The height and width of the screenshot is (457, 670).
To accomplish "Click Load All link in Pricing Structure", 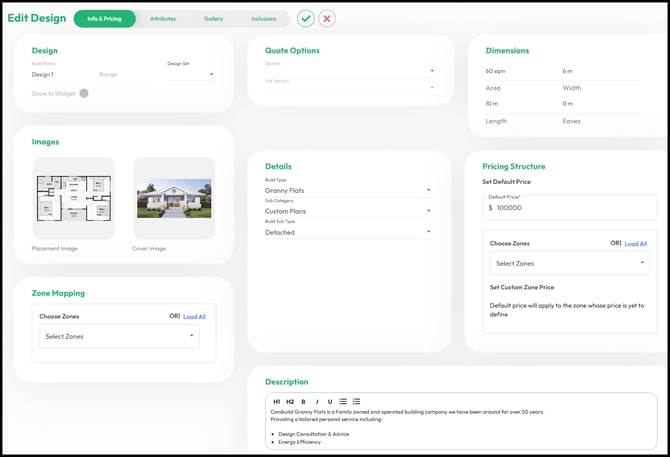I will click(x=636, y=244).
